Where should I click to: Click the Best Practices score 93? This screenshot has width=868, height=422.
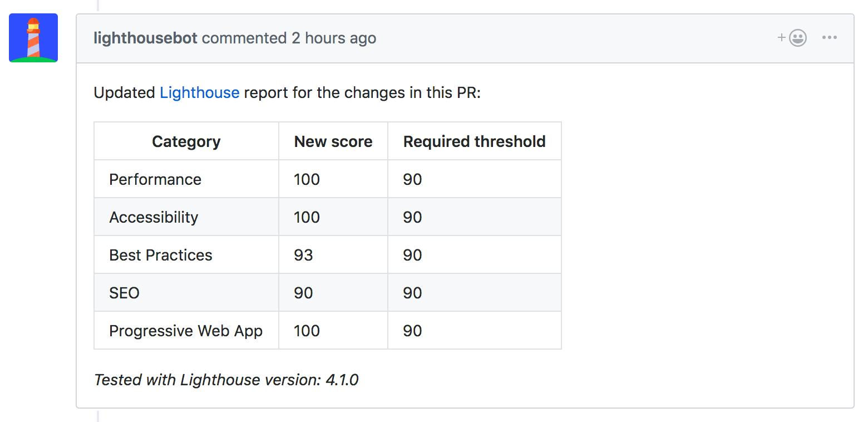tap(304, 255)
